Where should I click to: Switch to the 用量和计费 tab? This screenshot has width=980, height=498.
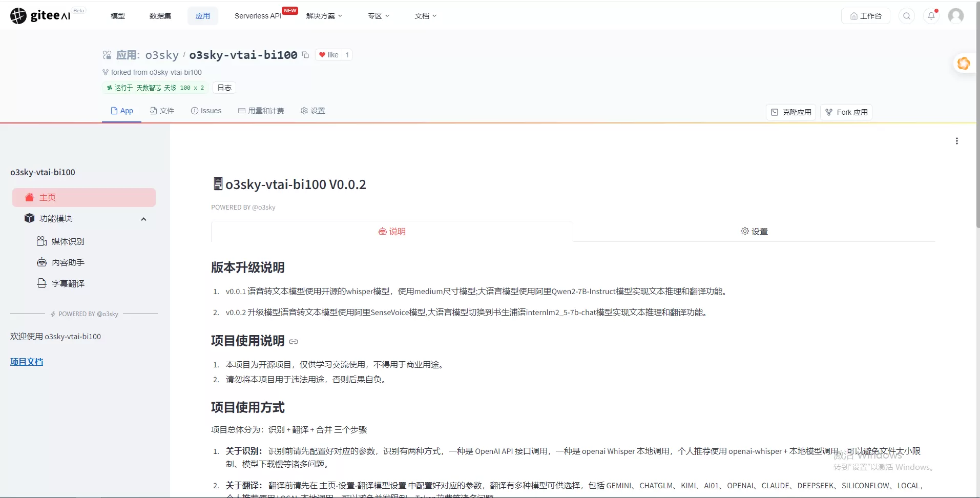[x=261, y=111]
